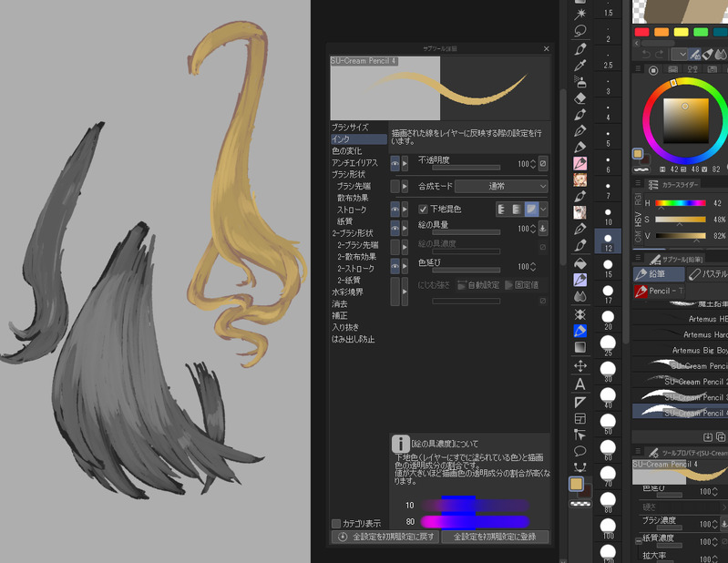Select the Gradient tool

pos(579,347)
